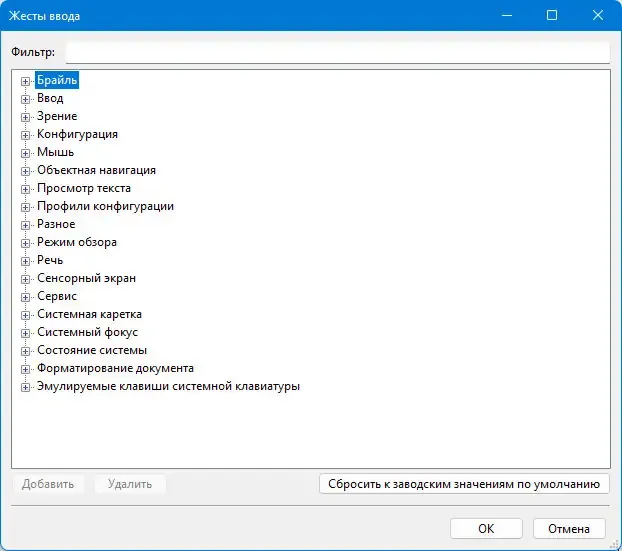Screen dimensions: 622x551
Task: Expand the Мышь category
Action: [25, 153]
